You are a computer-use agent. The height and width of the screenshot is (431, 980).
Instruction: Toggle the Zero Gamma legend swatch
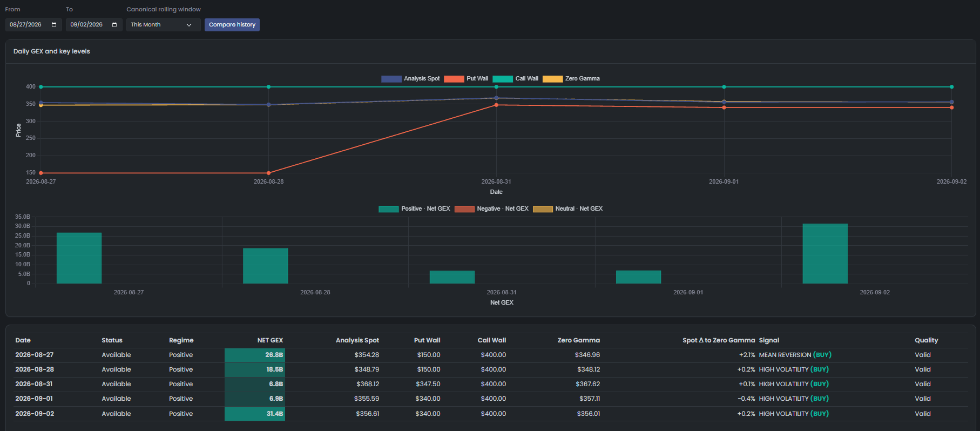point(552,79)
